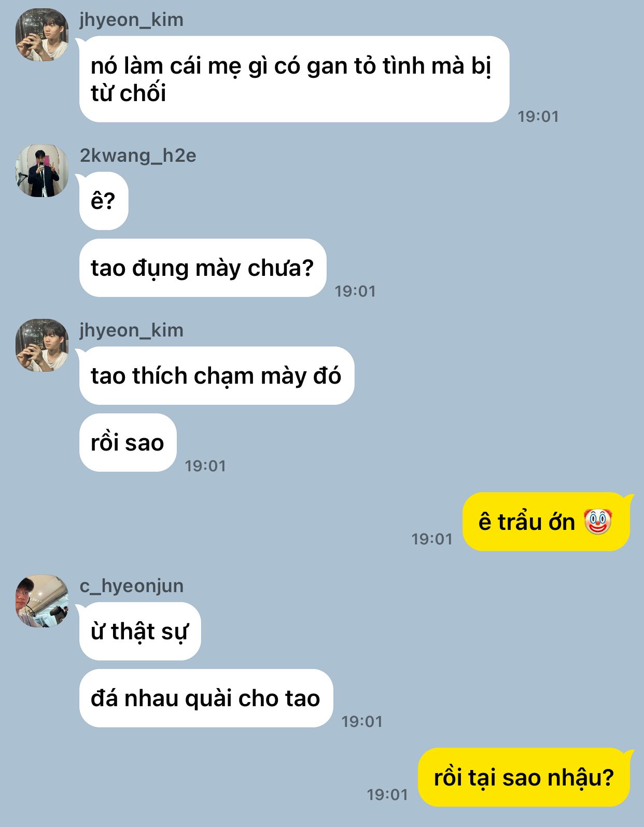Tap c_hyeonjun's profile avatar

point(42,601)
